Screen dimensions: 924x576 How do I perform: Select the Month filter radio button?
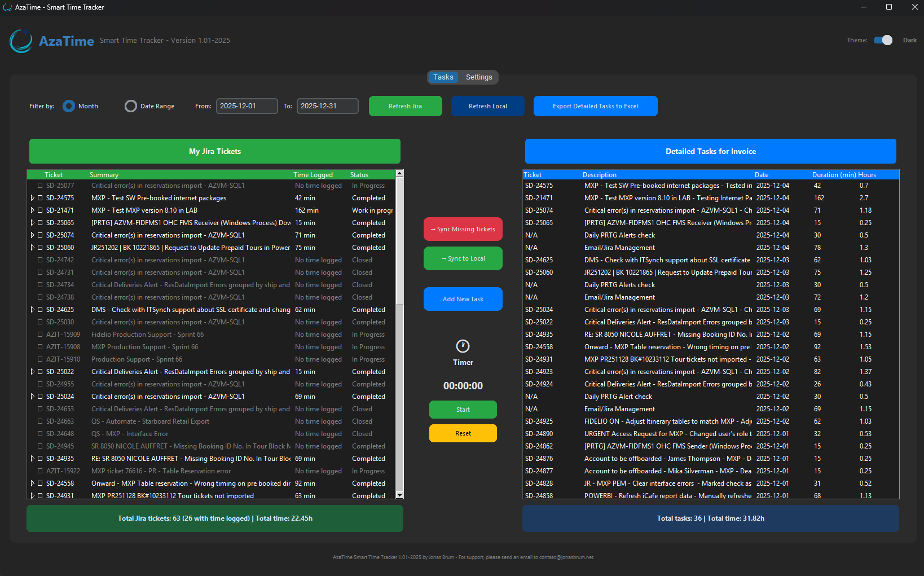[x=69, y=106]
